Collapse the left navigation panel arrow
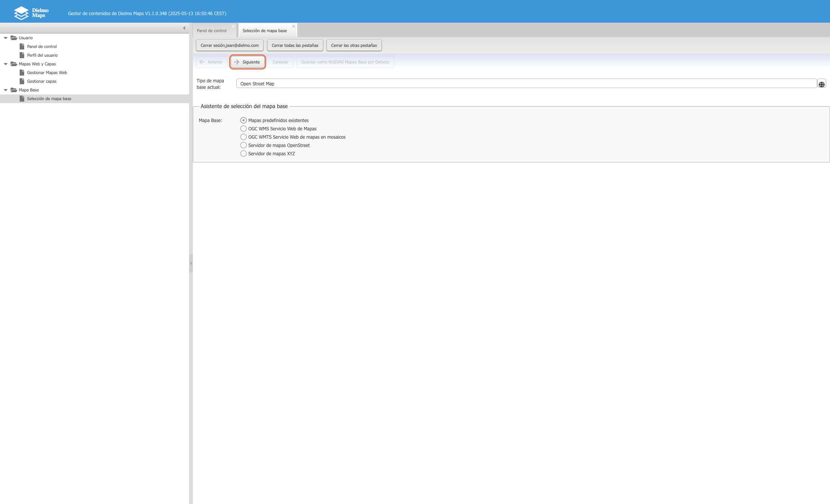Viewport: 830px width, 504px height. (x=184, y=28)
